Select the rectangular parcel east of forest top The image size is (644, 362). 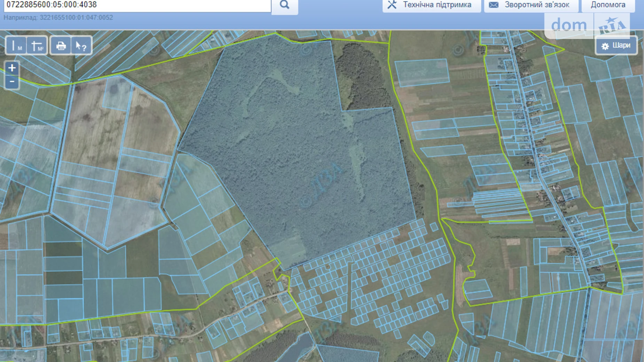pos(421,72)
